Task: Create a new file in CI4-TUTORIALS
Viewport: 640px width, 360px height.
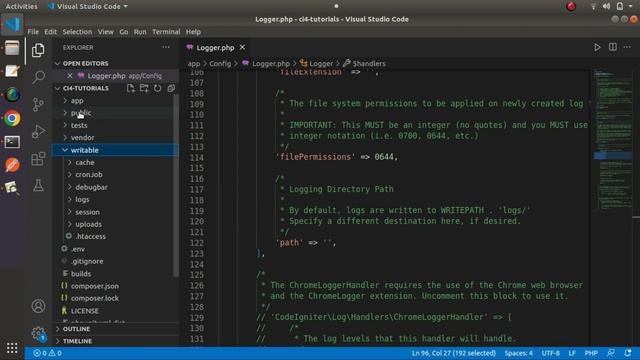Action: tap(131, 88)
